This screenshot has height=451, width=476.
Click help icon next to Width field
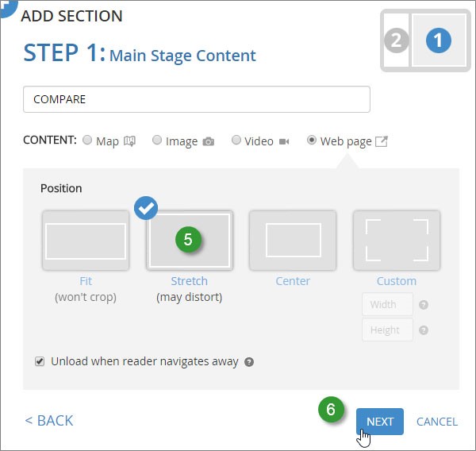(424, 305)
